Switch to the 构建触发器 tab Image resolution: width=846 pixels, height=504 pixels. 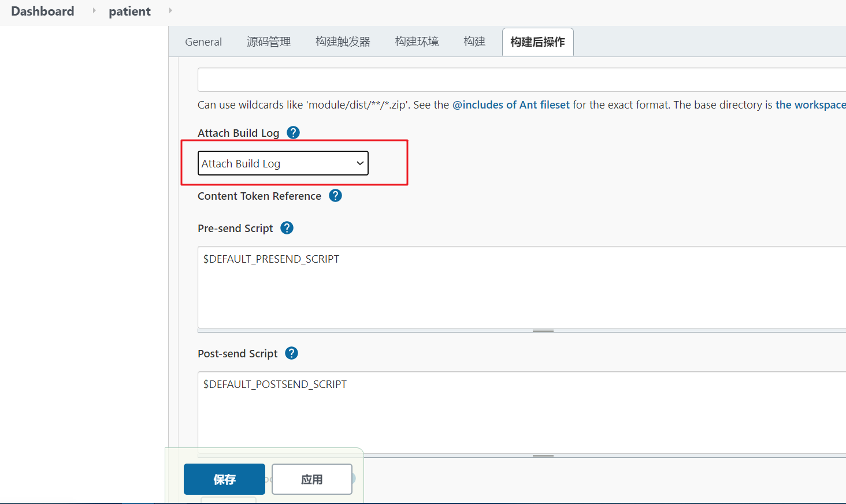click(343, 42)
